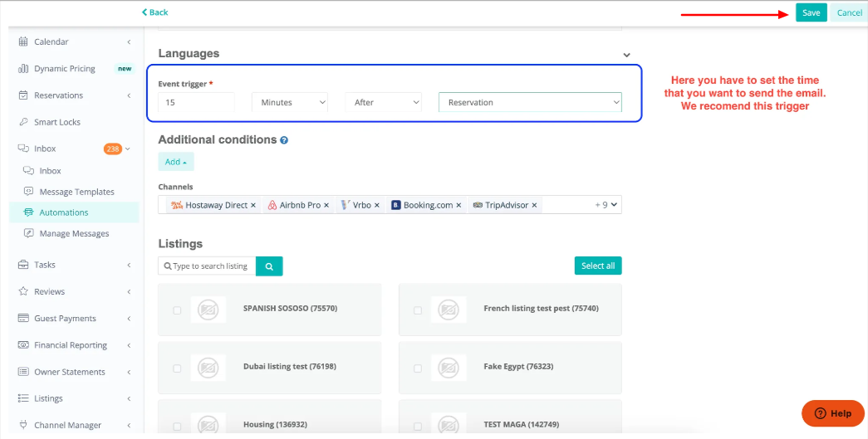This screenshot has width=868, height=439.
Task: Tick the Fake Egypt listing checkbox
Action: coord(417,368)
